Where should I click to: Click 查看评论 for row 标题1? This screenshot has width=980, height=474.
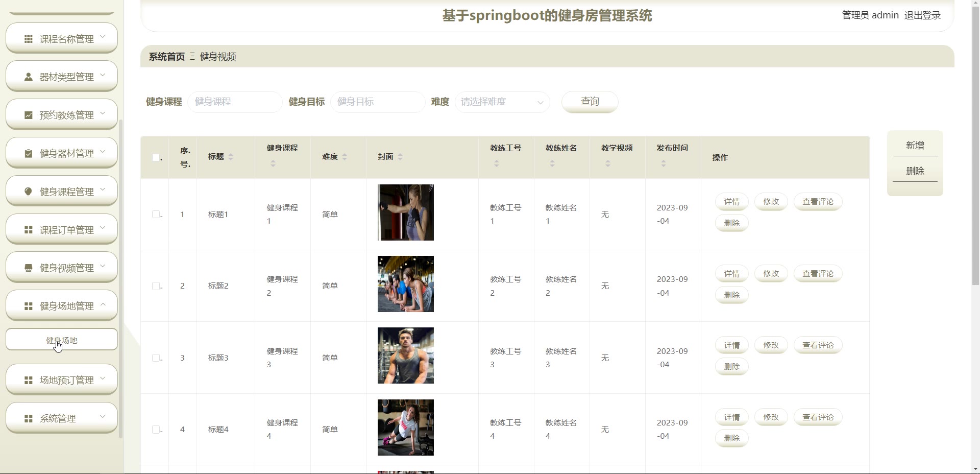click(818, 202)
